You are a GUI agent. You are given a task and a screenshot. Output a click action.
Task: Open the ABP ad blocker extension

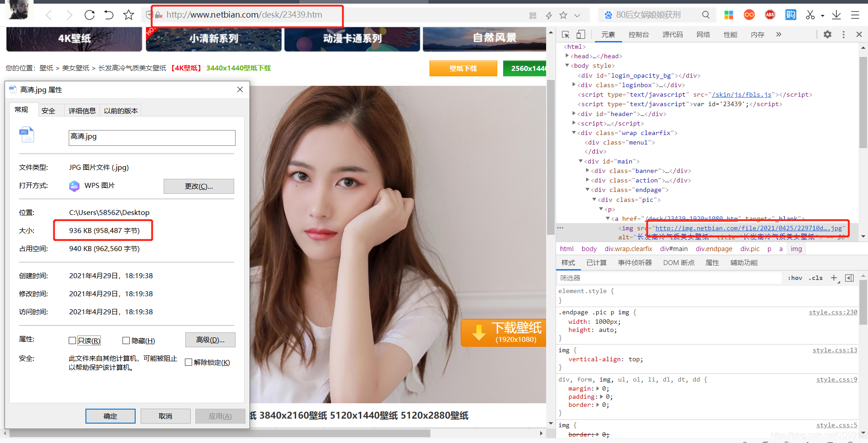point(770,15)
